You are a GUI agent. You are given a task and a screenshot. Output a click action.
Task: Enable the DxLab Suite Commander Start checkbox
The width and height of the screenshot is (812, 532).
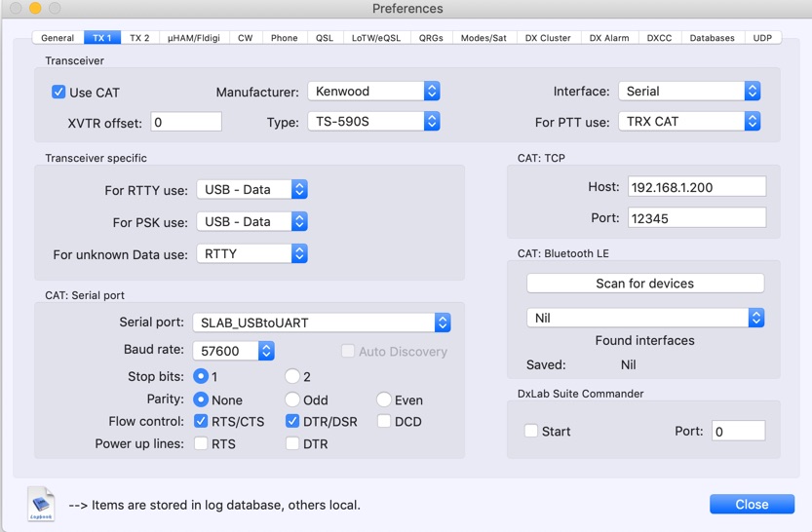click(x=531, y=431)
